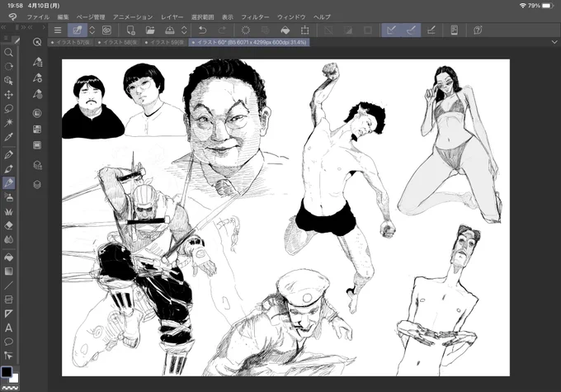Open the smartphone companion mode icon

pos(454,30)
